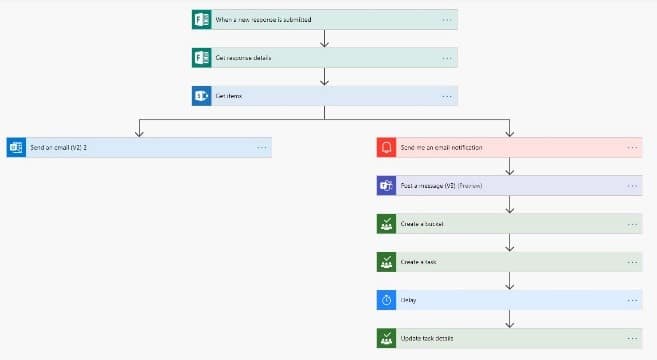Expand the Send me an email notification card
This screenshot has width=657, height=360.
(x=510, y=148)
